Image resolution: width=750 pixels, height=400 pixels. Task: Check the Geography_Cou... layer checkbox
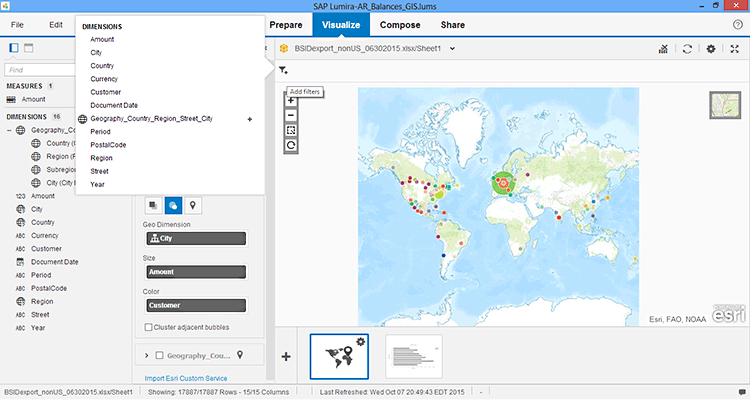159,355
